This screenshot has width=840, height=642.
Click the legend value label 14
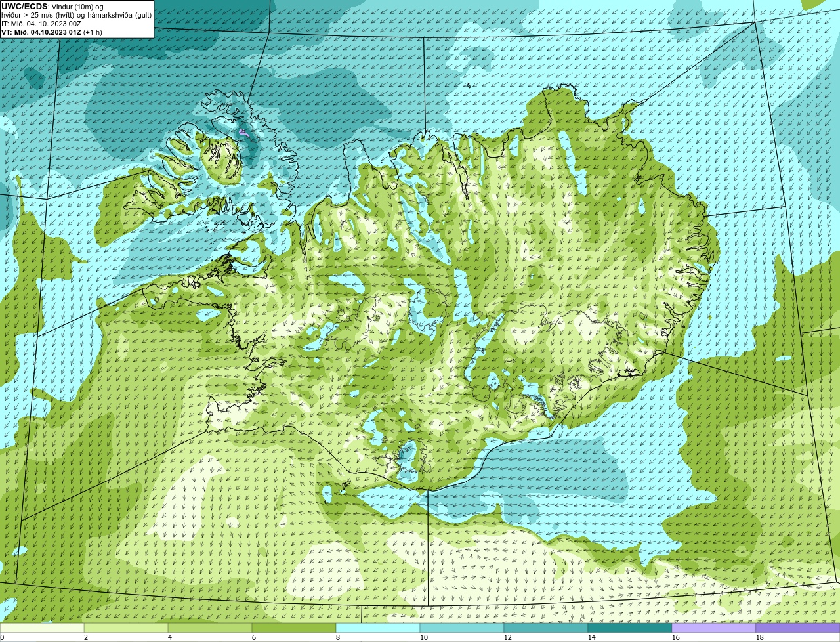point(592,637)
